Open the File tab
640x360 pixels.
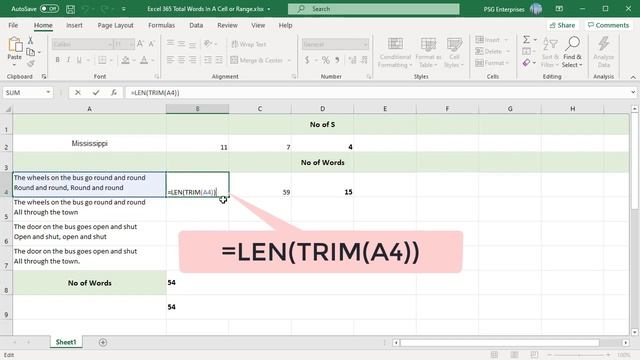(13, 25)
